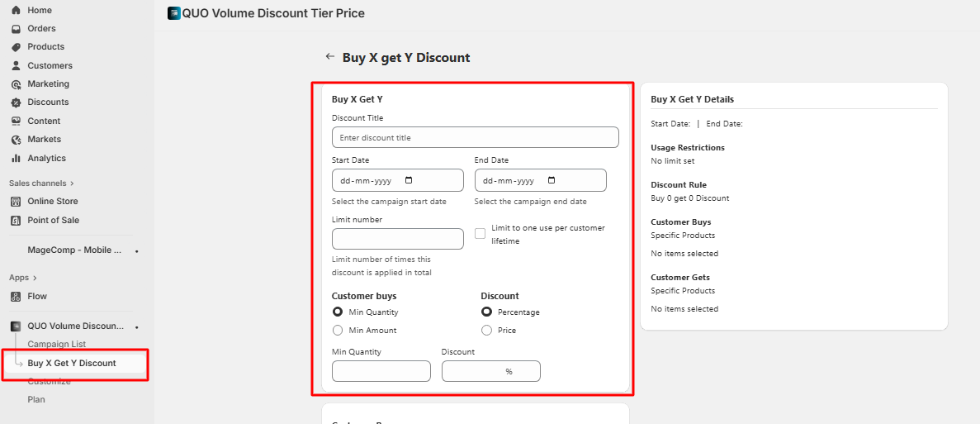Image resolution: width=980 pixels, height=424 pixels.
Task: Choose the Price discount radio option
Action: pyautogui.click(x=486, y=331)
